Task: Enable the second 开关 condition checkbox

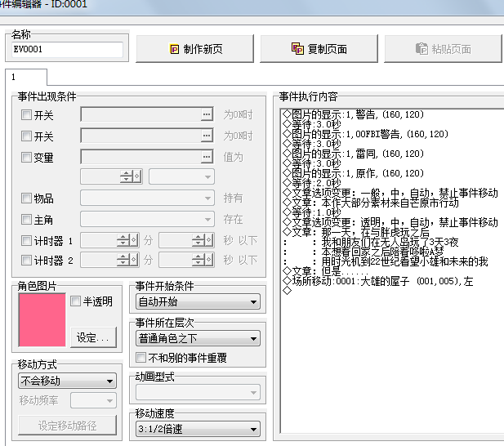Action: tap(26, 136)
